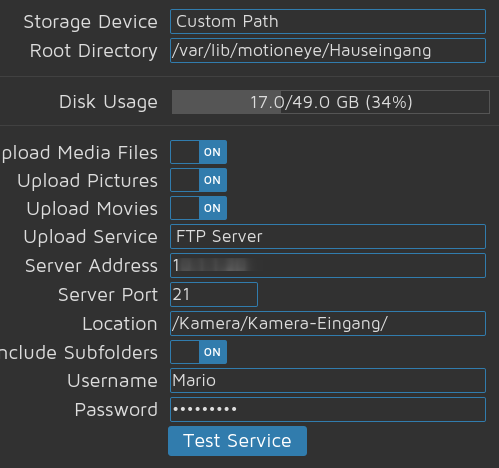The image size is (499, 468).
Task: Open the Storage Device dropdown
Action: pyautogui.click(x=328, y=22)
